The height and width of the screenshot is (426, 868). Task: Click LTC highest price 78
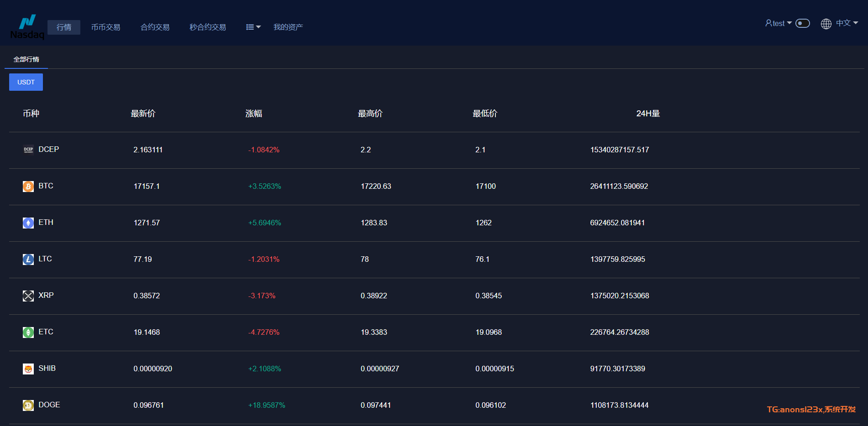pos(365,259)
